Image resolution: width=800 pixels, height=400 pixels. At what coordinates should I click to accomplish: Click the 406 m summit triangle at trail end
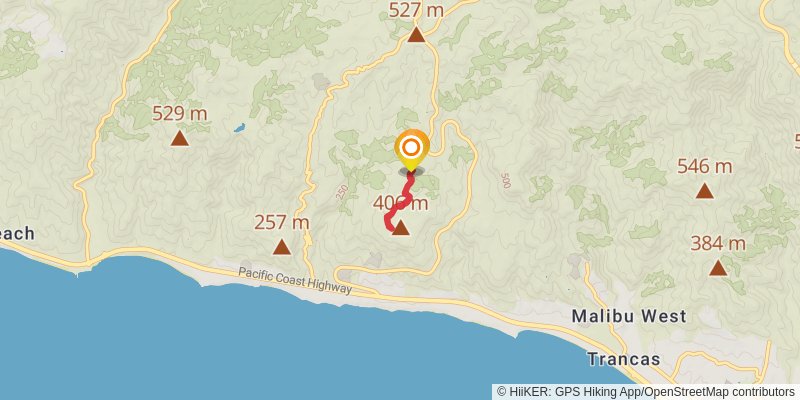coord(401,228)
